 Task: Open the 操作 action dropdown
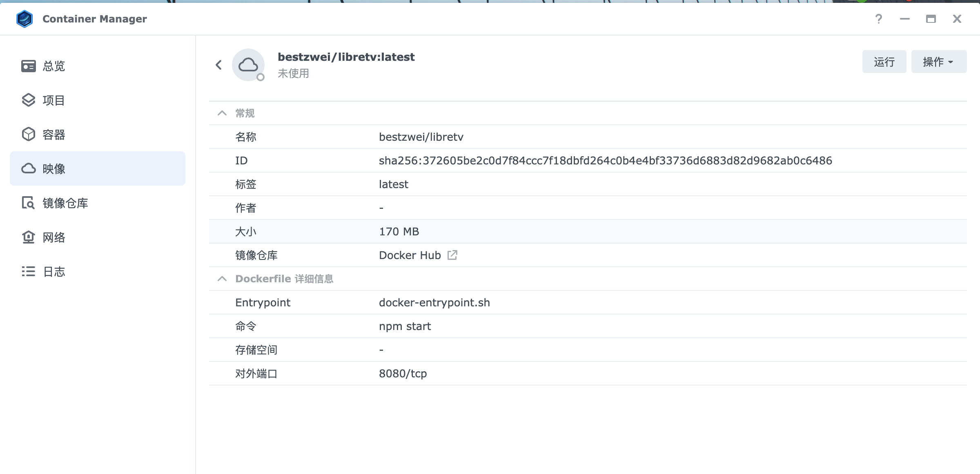pyautogui.click(x=938, y=62)
